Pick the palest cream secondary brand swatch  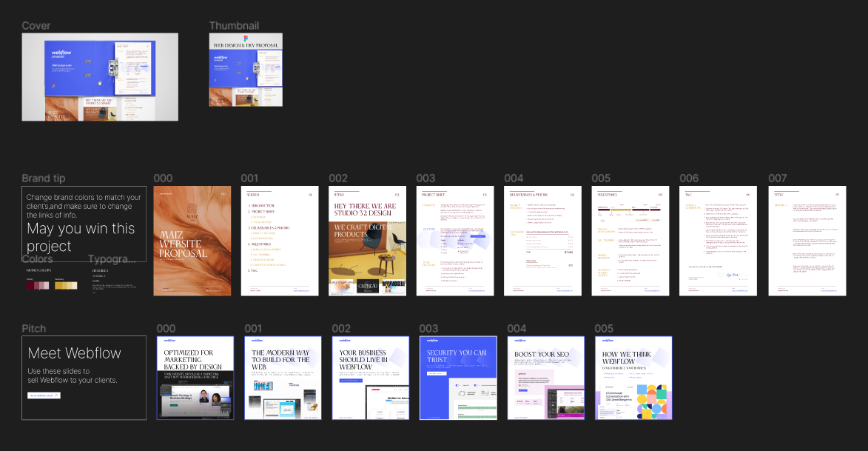[73, 285]
